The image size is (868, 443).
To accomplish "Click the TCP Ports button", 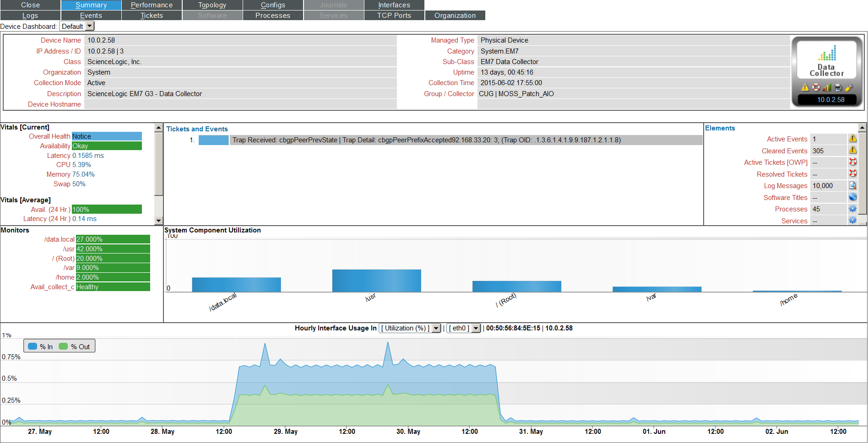I will [x=394, y=15].
